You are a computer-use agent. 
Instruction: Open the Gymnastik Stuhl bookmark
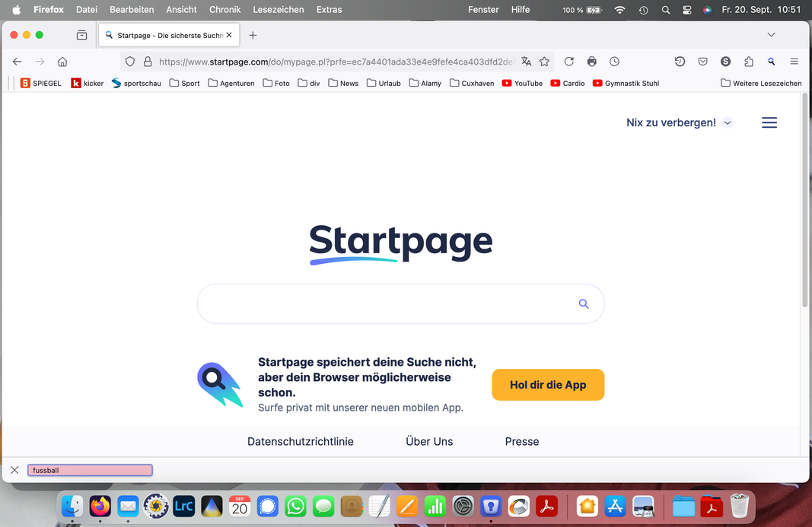pyautogui.click(x=626, y=84)
